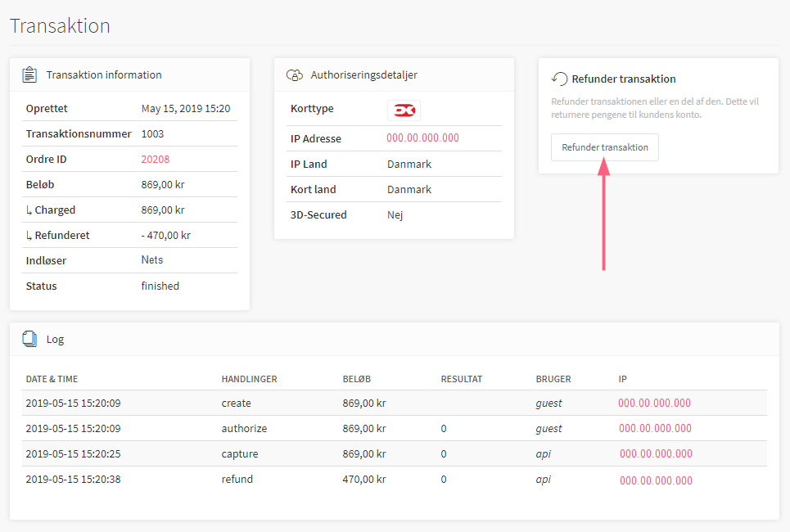Screen dimensions: 790x532
Task: Click the Transaktion information clipboard icon
Action: [29, 74]
